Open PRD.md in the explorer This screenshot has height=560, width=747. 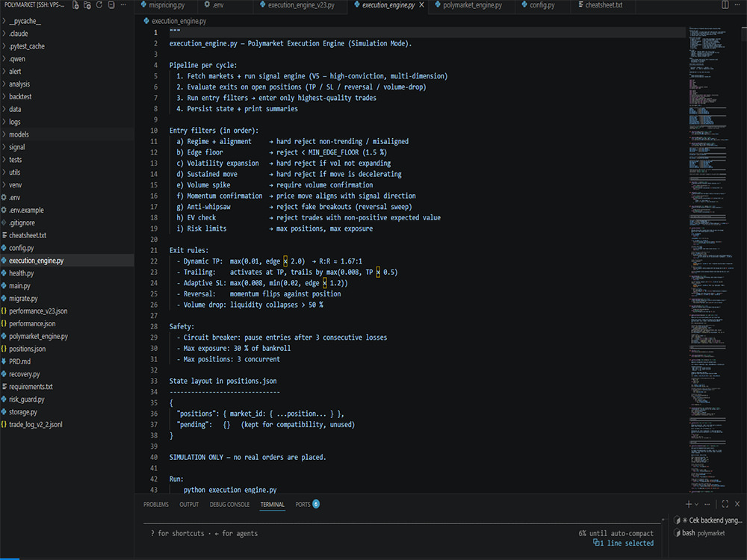pos(67,361)
